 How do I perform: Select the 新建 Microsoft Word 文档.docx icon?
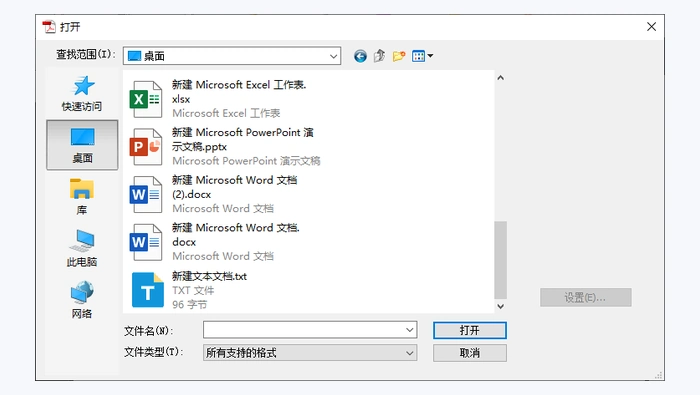click(x=146, y=242)
